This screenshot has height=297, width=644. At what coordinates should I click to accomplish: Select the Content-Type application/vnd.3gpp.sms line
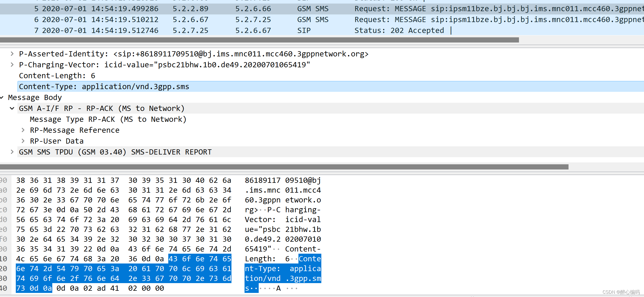pos(331,86)
